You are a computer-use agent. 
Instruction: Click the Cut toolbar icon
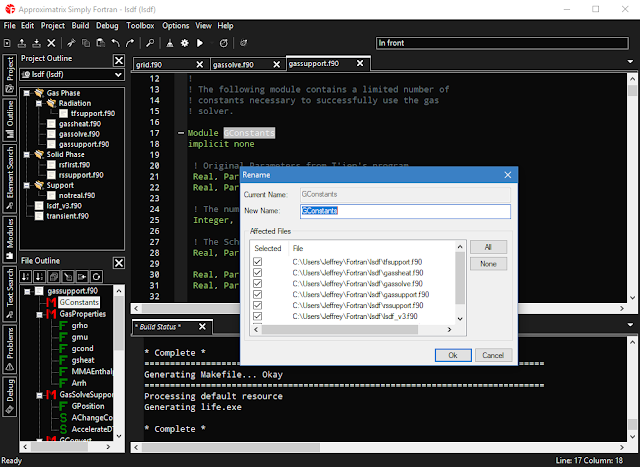click(71, 43)
